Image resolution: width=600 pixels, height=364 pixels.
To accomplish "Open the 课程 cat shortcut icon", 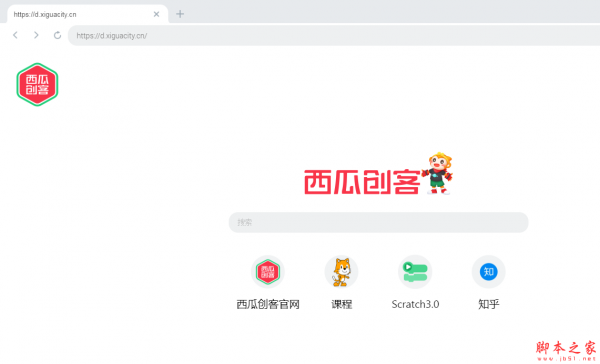I will point(341,272).
